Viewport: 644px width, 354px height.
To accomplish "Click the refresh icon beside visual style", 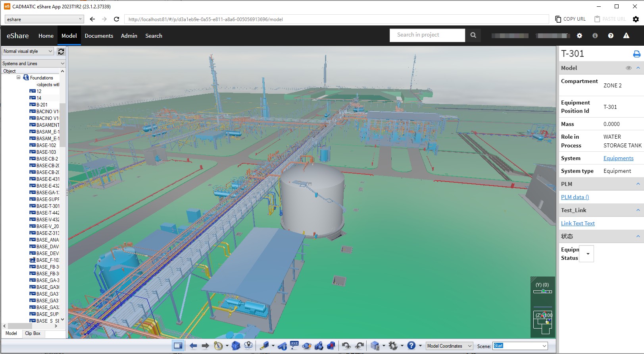I will (61, 52).
